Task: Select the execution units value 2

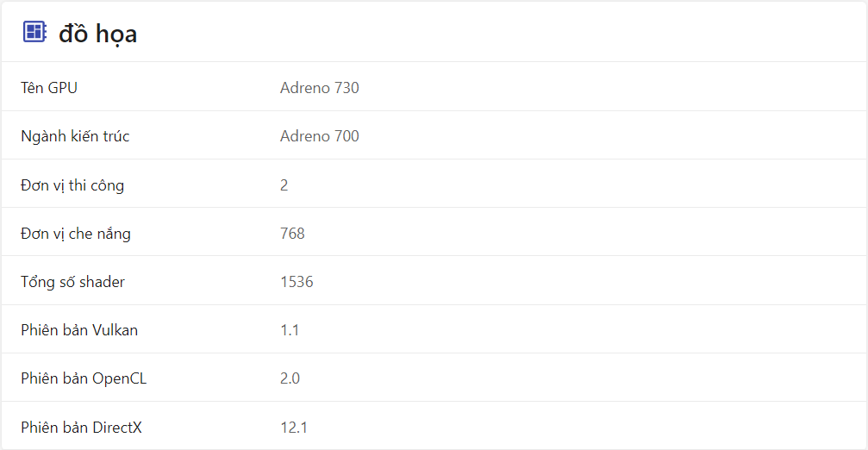Action: (284, 184)
